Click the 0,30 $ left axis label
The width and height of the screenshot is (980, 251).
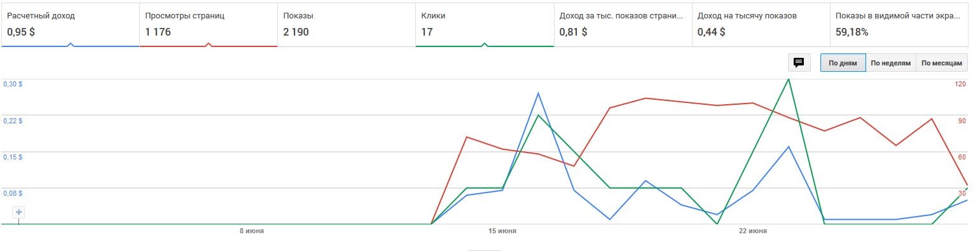point(13,84)
